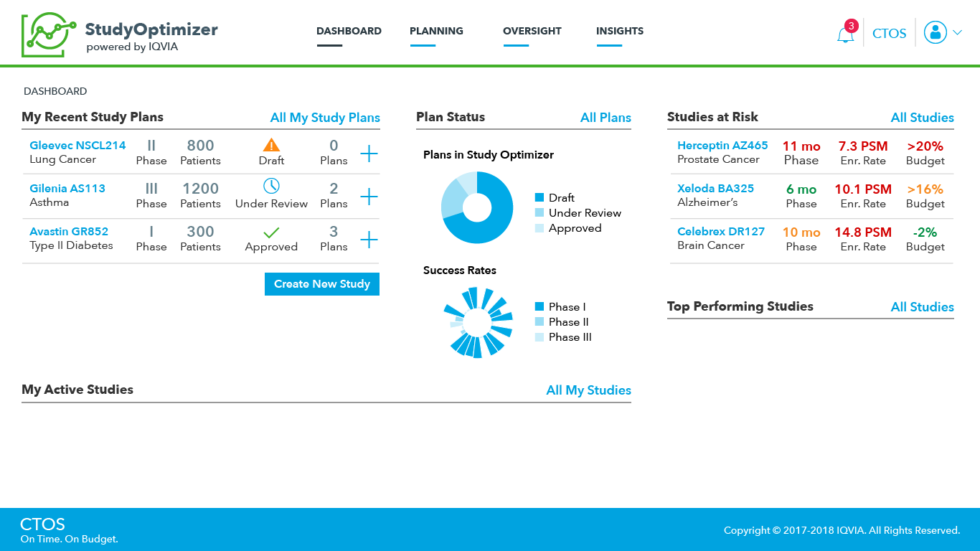The width and height of the screenshot is (980, 551).
Task: Open All Studies link for Top Performing Studies
Action: pyautogui.click(x=923, y=307)
